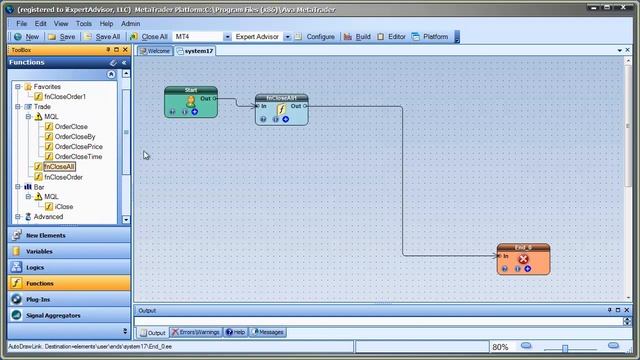Open the Logics toolbox section
Image resolution: width=640 pixels, height=360 pixels.
click(69, 267)
